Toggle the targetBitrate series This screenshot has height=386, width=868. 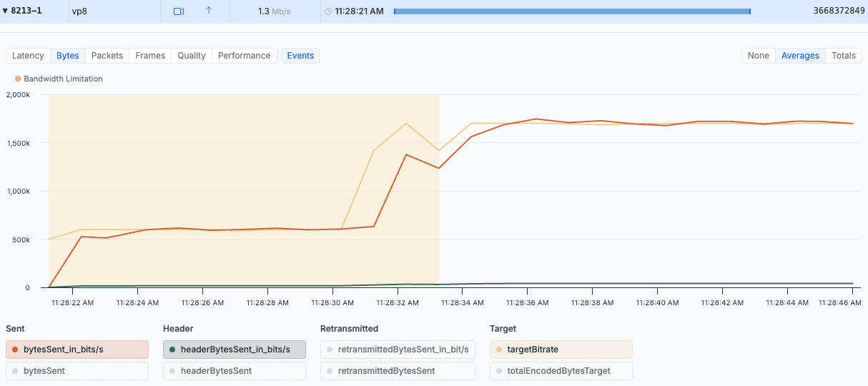tap(561, 350)
